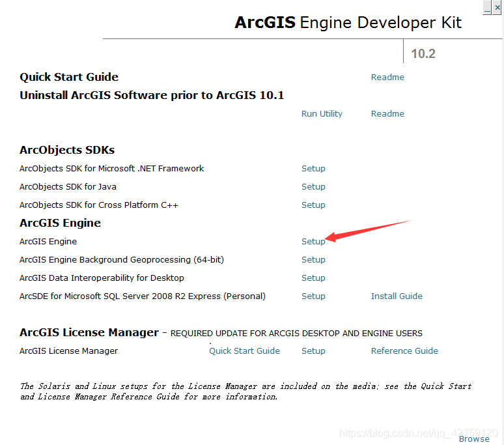Run Setup for ArcGIS Data Interoperability for Desktop
The height and width of the screenshot is (445, 504).
tap(313, 278)
